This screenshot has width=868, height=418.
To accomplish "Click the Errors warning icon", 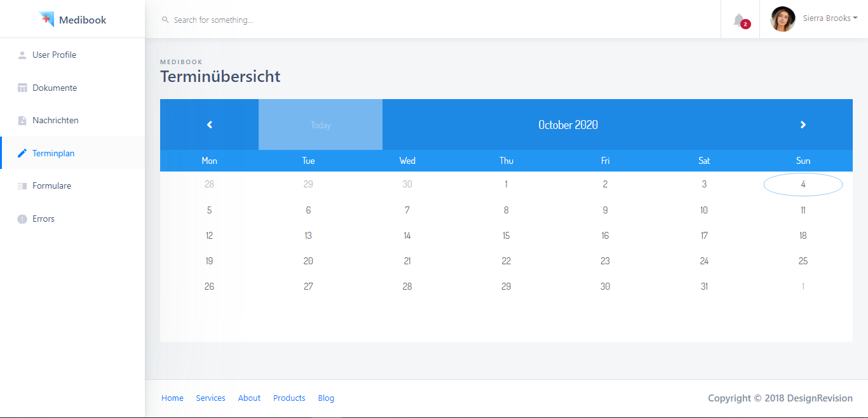I will pyautogui.click(x=22, y=219).
